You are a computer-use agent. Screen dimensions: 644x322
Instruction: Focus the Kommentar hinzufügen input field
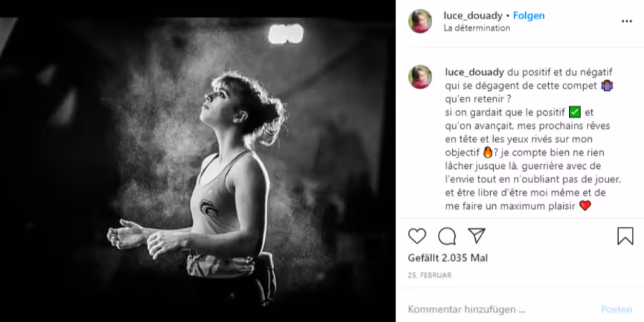coord(498,309)
